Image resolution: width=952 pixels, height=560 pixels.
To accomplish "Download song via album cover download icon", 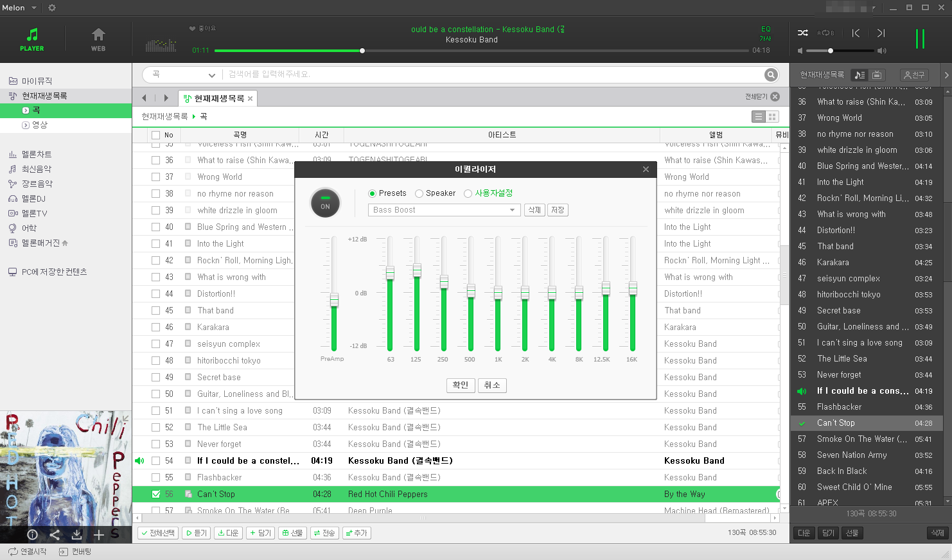I will pyautogui.click(x=76, y=534).
